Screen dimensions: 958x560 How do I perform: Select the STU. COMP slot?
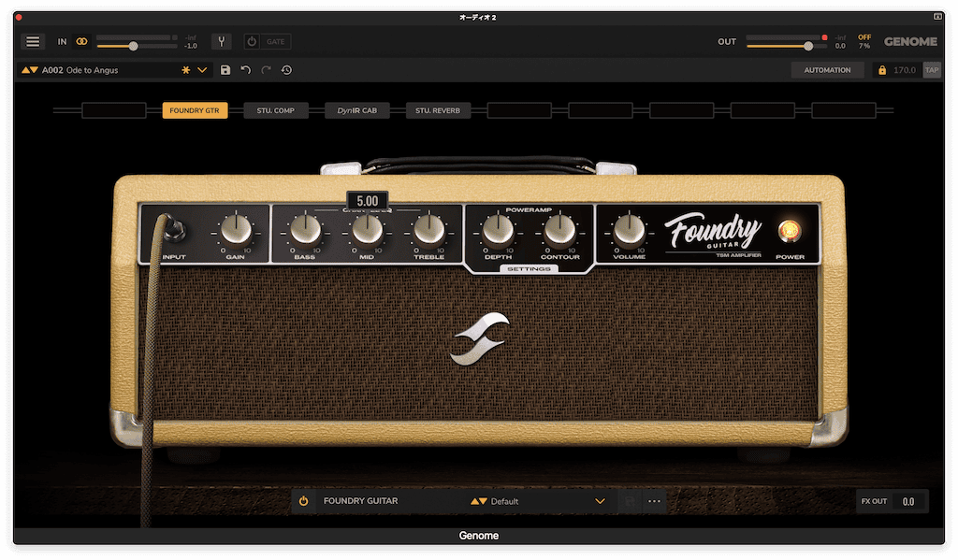tap(276, 110)
